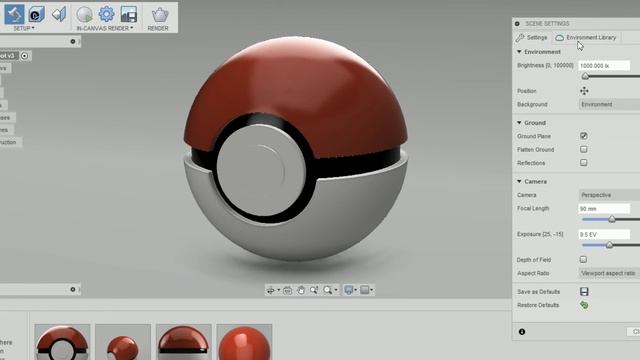640x360 pixels.
Task: Click the Environment Position move icon
Action: pyautogui.click(x=584, y=91)
